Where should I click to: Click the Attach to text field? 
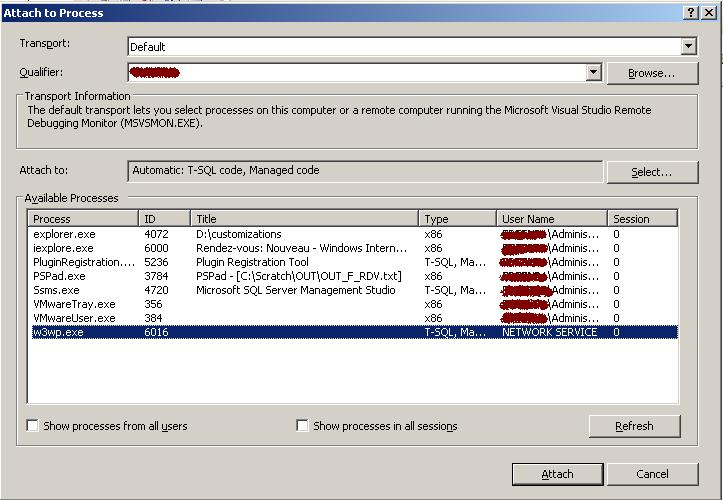point(365,171)
